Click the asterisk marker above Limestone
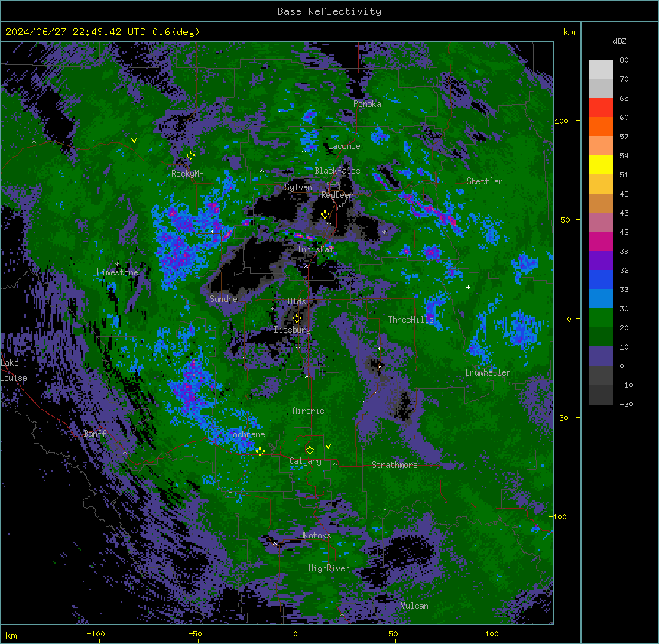 [117, 265]
